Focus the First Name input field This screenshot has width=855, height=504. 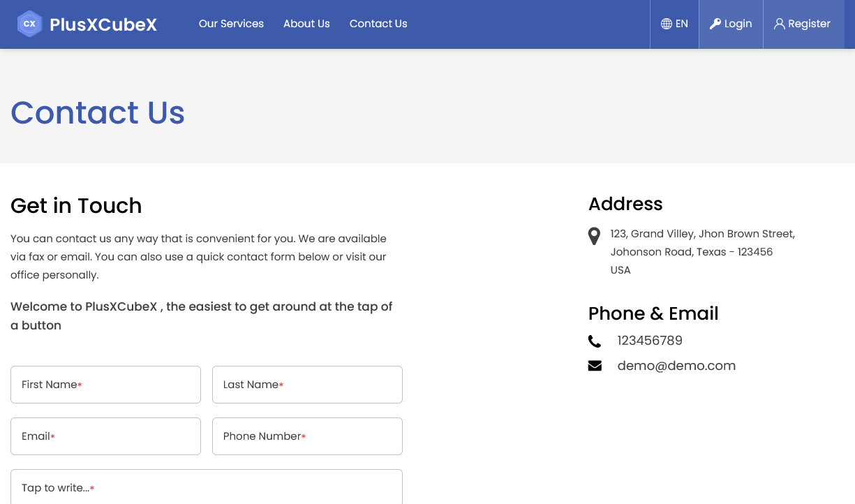point(105,385)
